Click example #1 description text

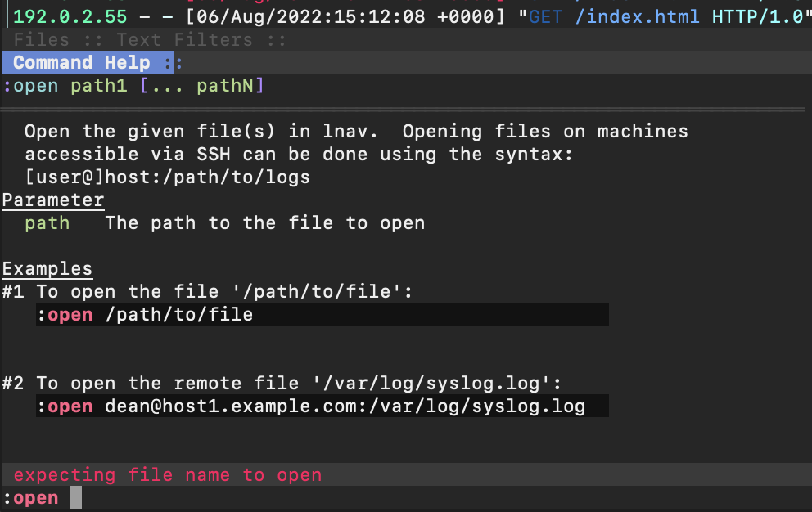click(224, 292)
